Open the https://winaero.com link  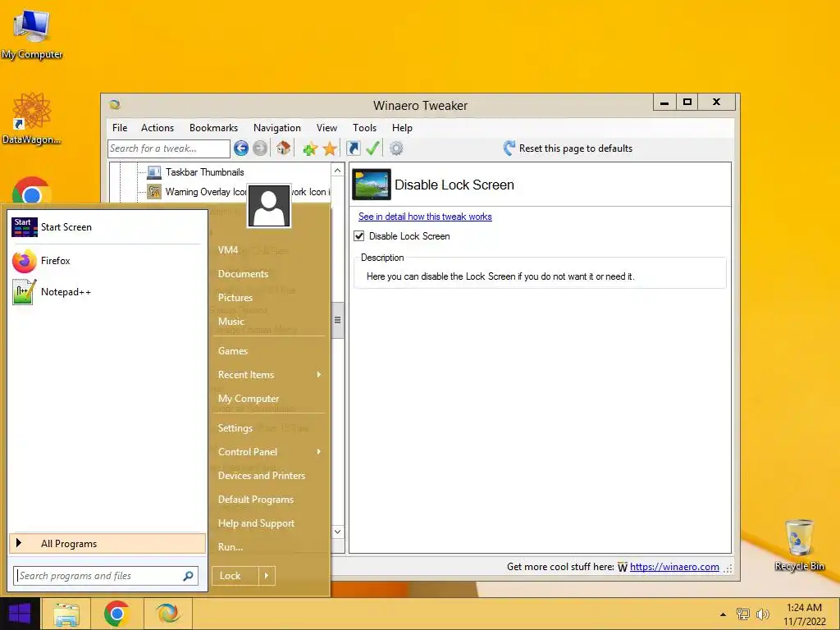(674, 567)
